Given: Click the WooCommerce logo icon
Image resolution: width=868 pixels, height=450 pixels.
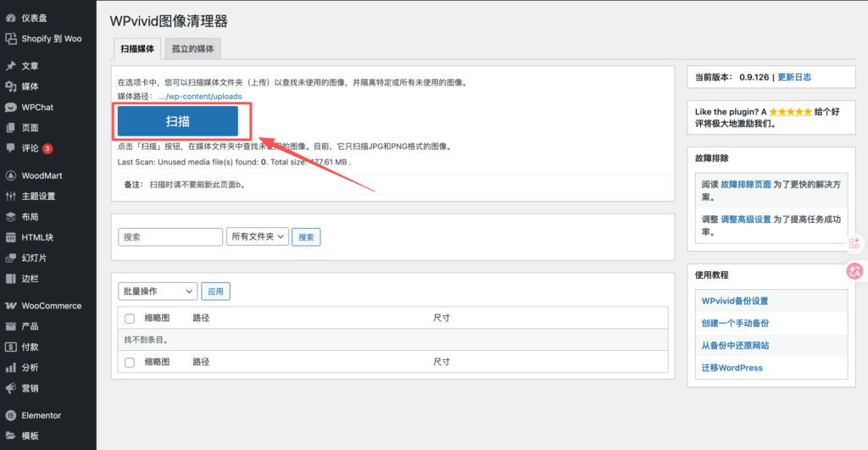Looking at the screenshot, I should pyautogui.click(x=10, y=306).
